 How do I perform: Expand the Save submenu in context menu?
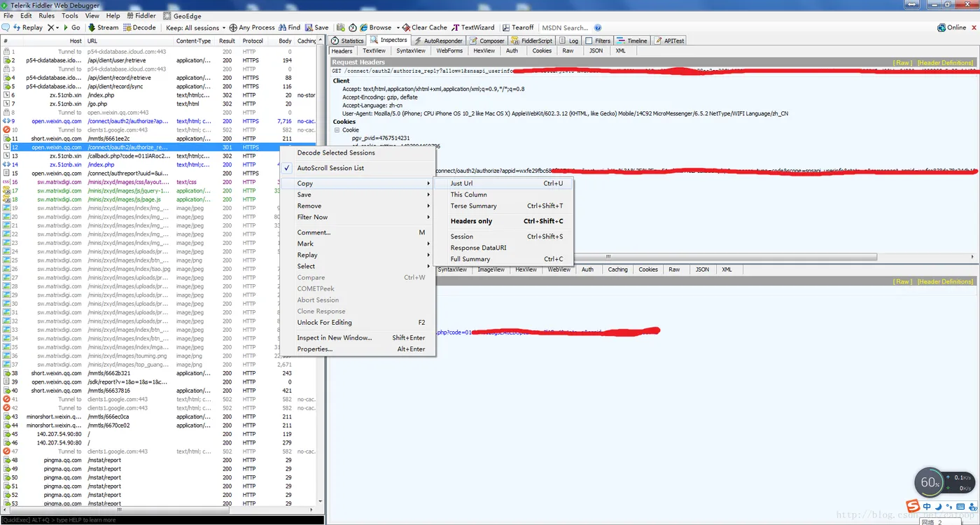357,195
